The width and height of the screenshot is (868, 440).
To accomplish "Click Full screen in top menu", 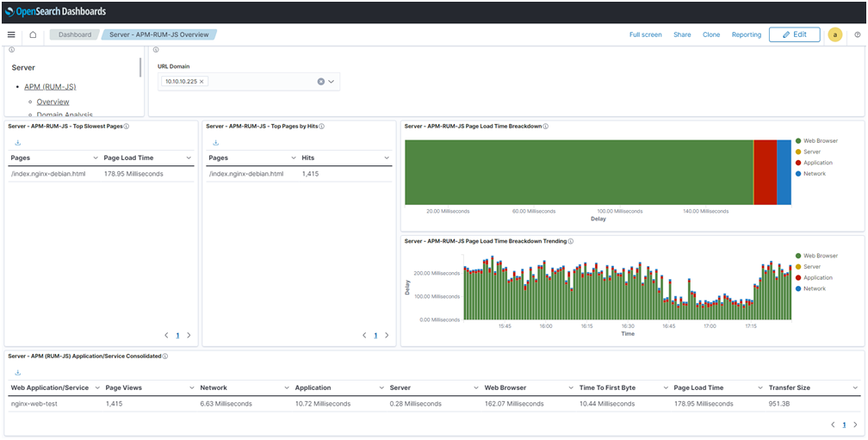I will click(x=646, y=34).
